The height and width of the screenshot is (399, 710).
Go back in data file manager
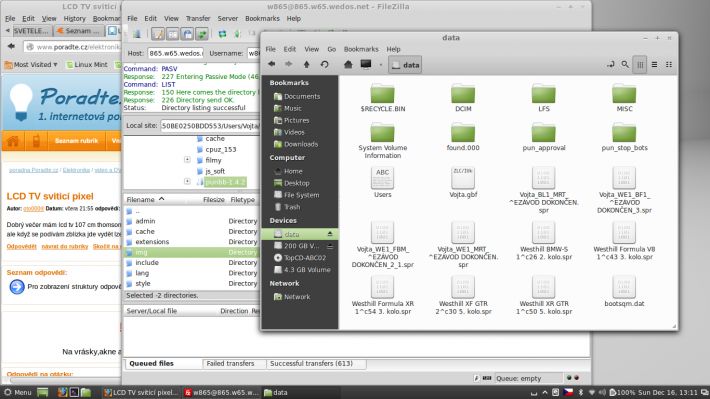coord(271,64)
